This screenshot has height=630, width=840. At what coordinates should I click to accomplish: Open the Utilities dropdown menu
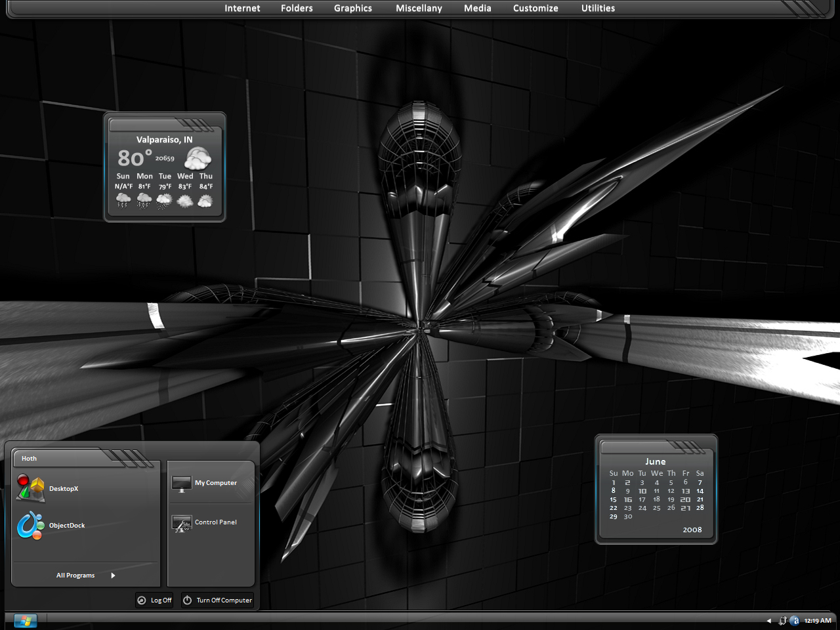[x=598, y=9]
